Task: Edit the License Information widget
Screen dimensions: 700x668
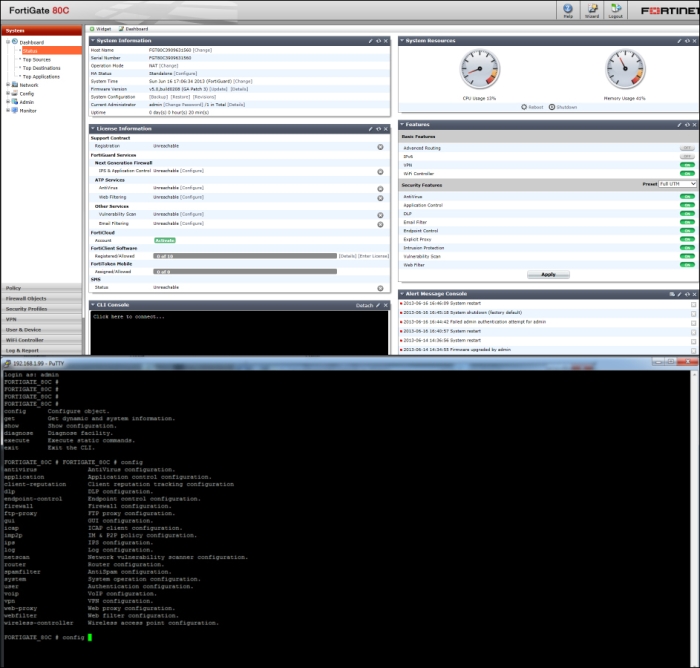Action: 370,129
